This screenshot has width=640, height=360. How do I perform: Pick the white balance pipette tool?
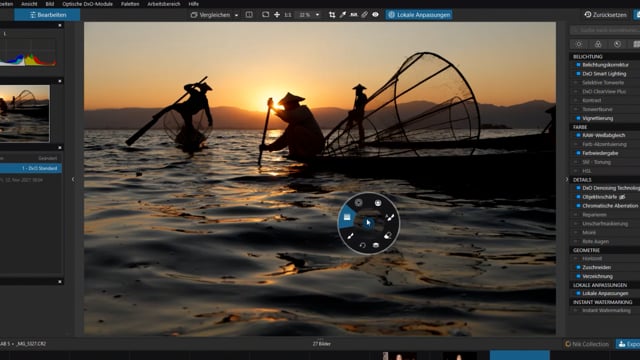pos(343,15)
